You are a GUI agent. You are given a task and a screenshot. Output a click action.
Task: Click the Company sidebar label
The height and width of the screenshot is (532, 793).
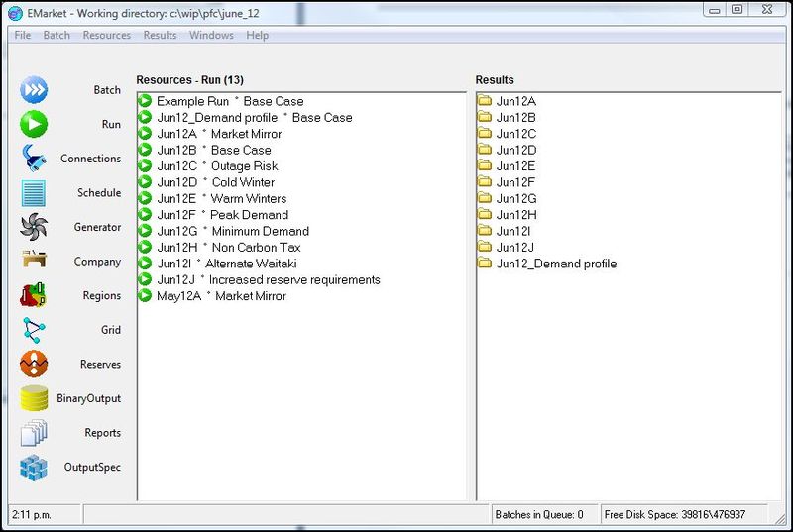[x=97, y=262]
